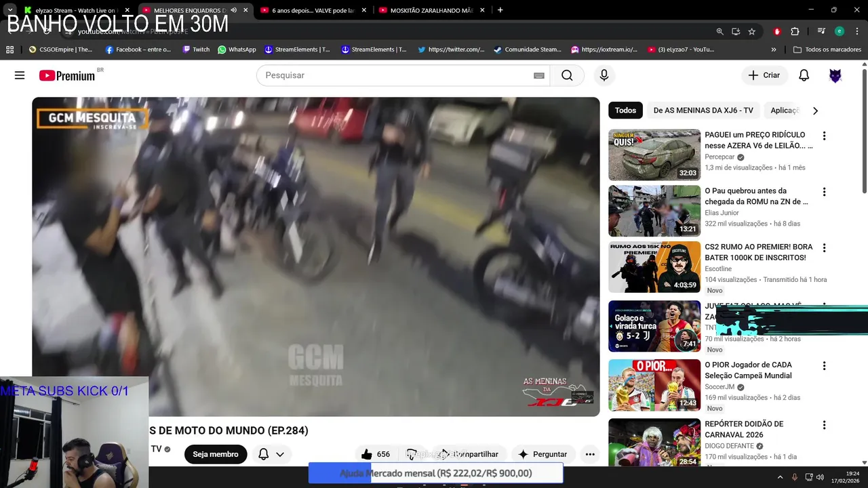Click the search magnifier button
Image resolution: width=868 pixels, height=488 pixels.
pos(567,75)
